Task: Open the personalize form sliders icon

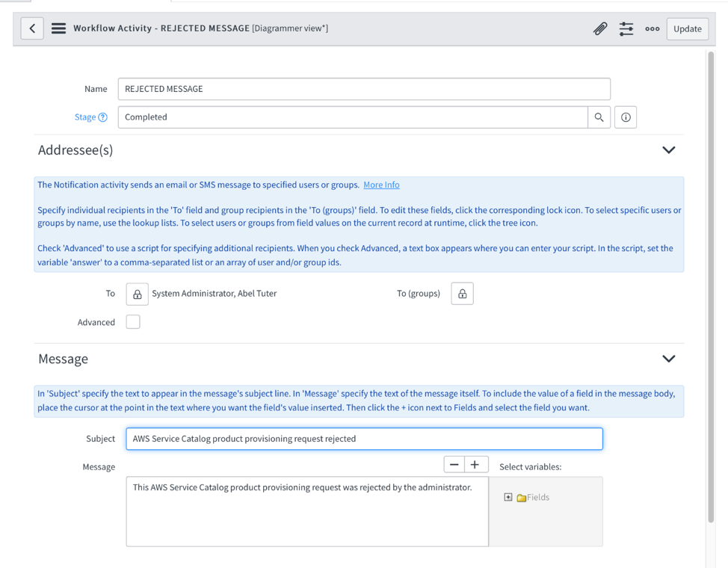Action: (626, 28)
